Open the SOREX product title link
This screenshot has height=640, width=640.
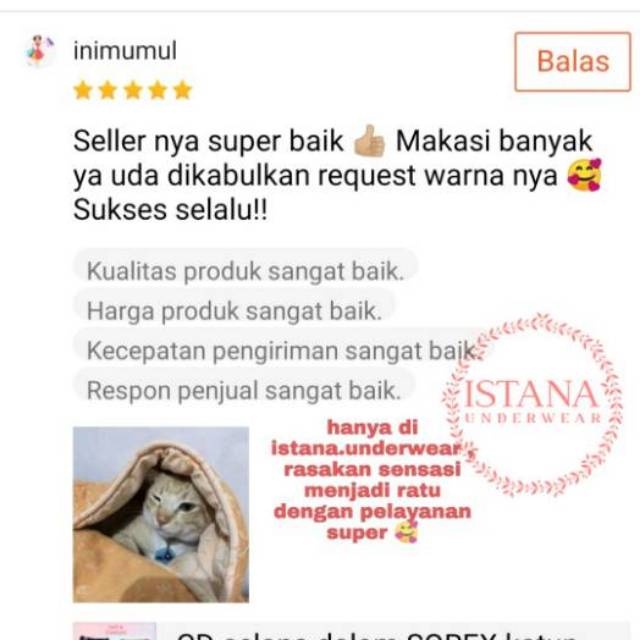point(378,635)
